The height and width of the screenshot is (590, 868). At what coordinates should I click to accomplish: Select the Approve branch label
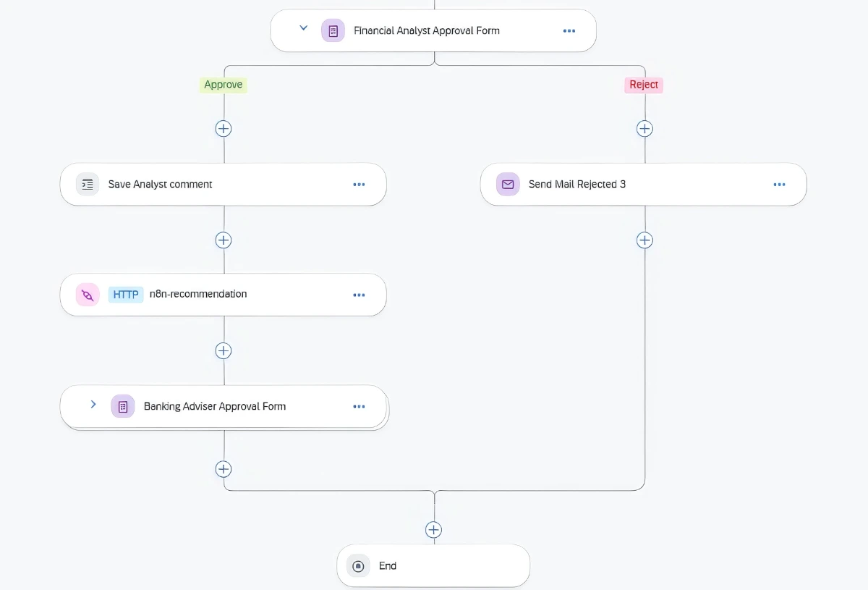pyautogui.click(x=223, y=85)
